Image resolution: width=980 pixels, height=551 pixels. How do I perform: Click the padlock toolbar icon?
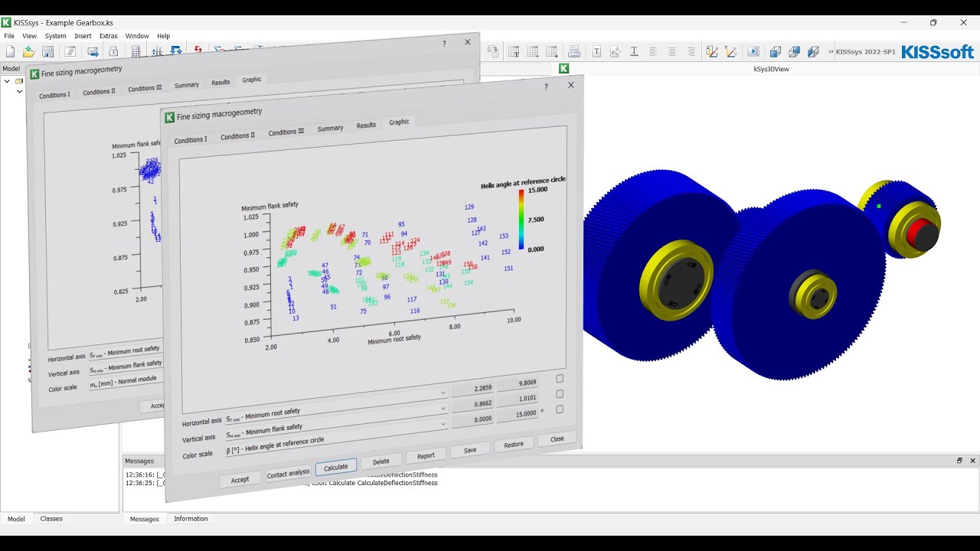(113, 52)
